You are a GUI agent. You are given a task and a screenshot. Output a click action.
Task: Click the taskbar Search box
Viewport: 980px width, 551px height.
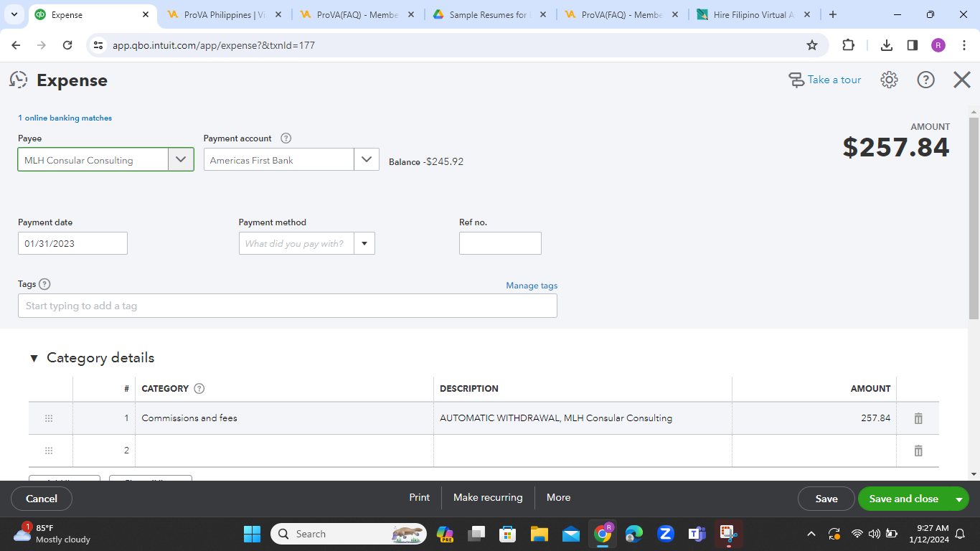(x=349, y=534)
